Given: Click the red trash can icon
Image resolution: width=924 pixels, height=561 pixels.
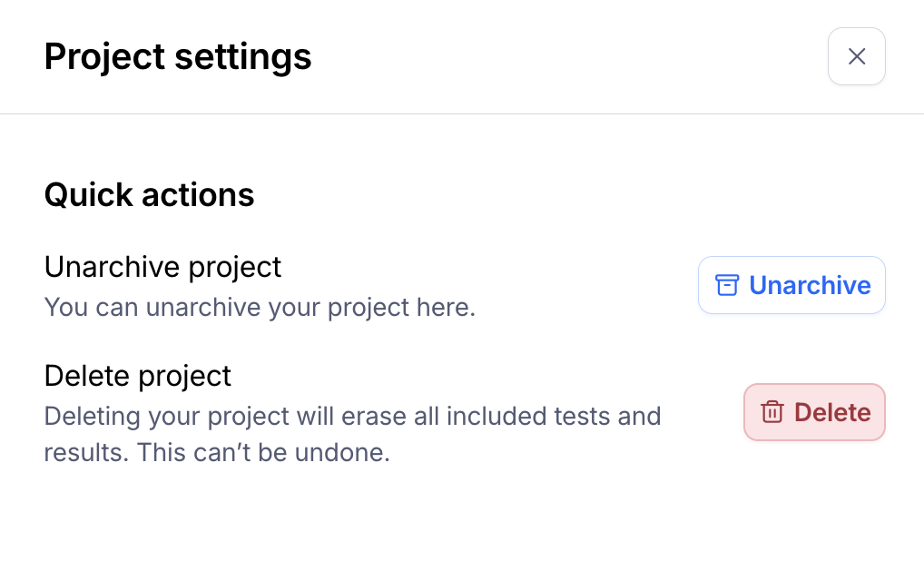Looking at the screenshot, I should pos(772,412).
